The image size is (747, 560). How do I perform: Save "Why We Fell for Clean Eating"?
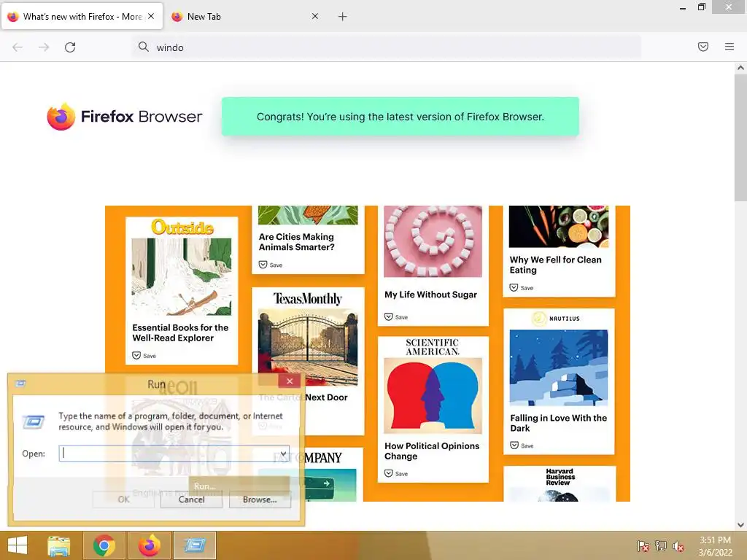coord(521,287)
